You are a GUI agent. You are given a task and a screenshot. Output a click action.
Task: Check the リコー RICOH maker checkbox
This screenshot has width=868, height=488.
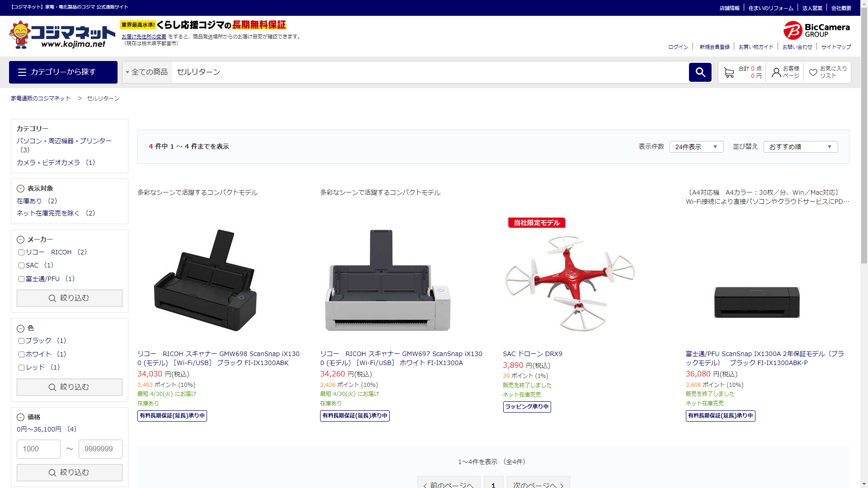pyautogui.click(x=21, y=253)
